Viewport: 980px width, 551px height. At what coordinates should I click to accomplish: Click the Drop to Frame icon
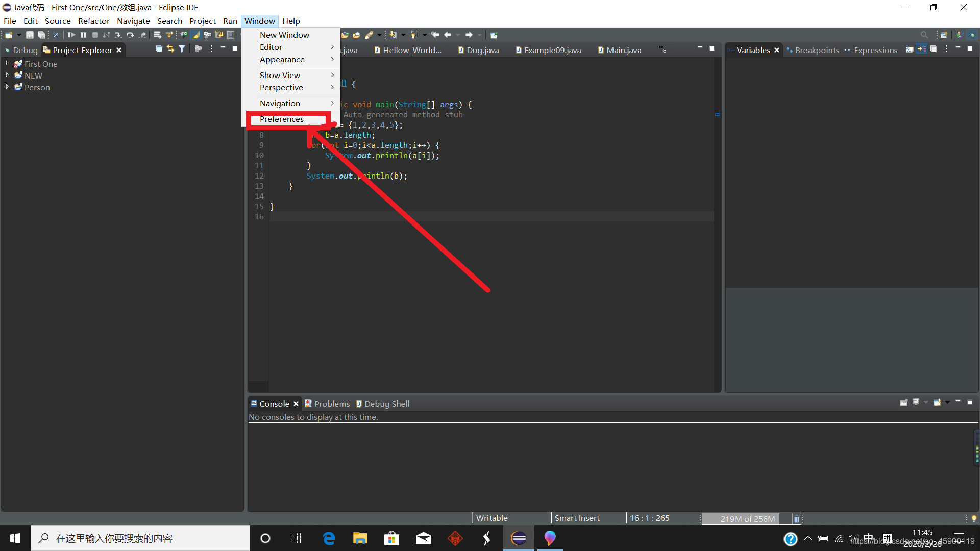(158, 35)
